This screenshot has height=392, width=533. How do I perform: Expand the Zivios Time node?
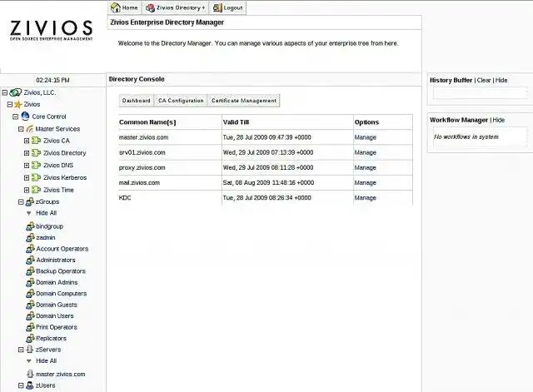point(27,190)
